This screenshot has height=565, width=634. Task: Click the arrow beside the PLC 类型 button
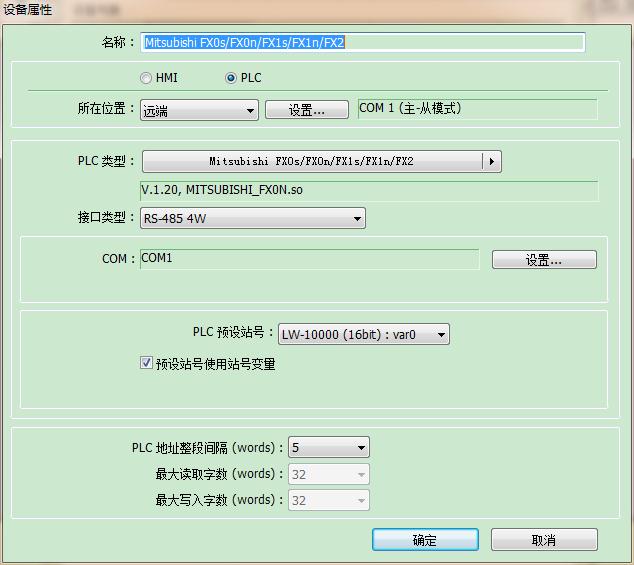[492, 161]
